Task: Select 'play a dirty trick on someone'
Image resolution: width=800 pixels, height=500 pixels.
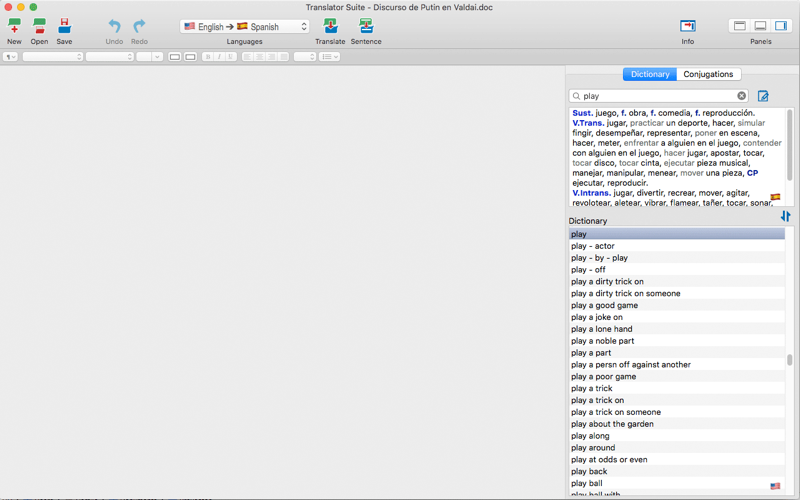Action: [677, 293]
